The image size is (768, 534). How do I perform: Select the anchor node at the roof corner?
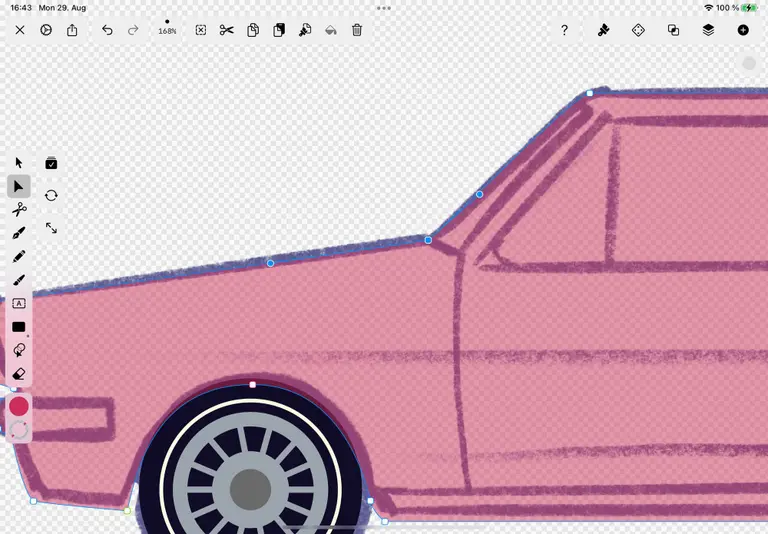point(590,93)
